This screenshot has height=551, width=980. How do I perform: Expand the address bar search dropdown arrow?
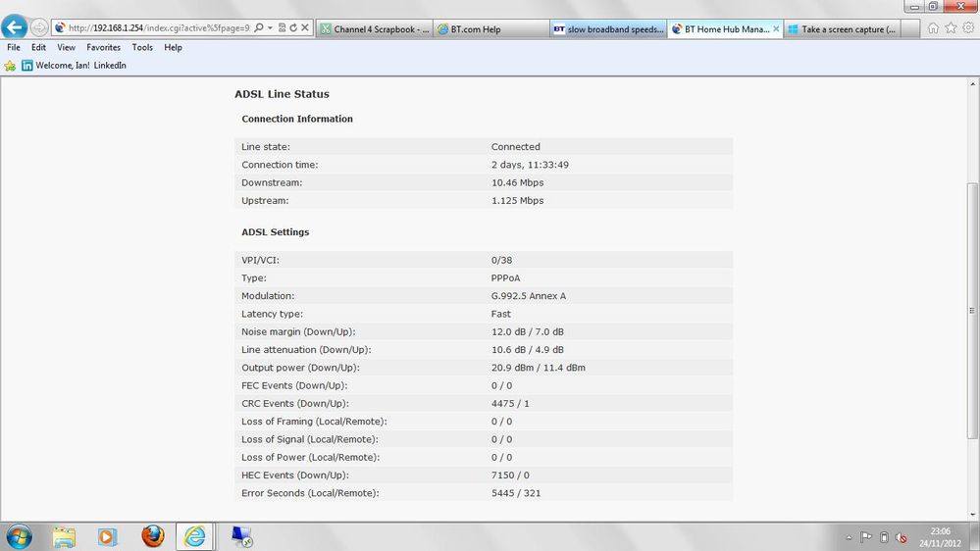[x=270, y=28]
